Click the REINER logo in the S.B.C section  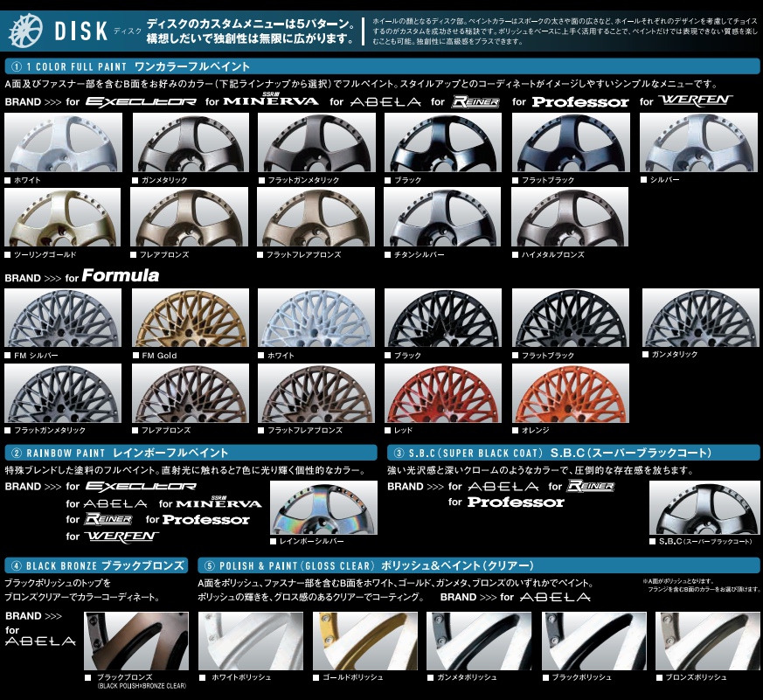(x=591, y=486)
